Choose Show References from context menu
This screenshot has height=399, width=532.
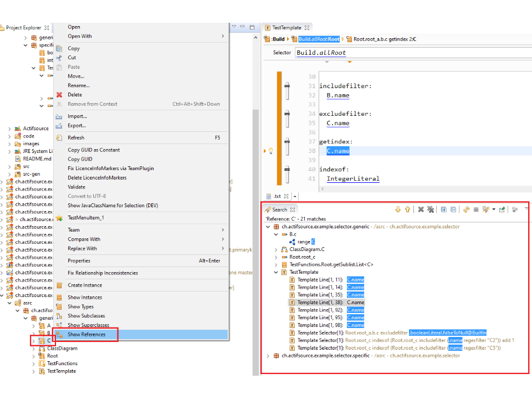click(x=86, y=335)
